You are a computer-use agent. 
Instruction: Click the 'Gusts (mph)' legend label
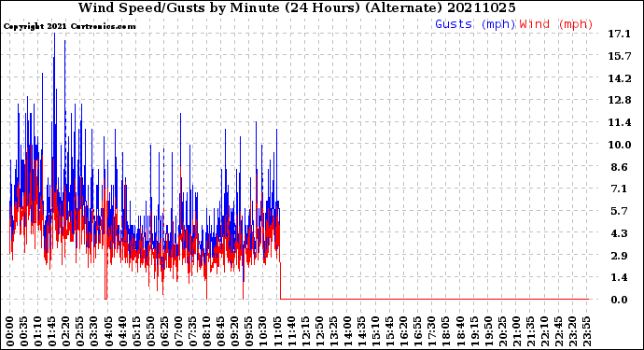pyautogui.click(x=475, y=24)
